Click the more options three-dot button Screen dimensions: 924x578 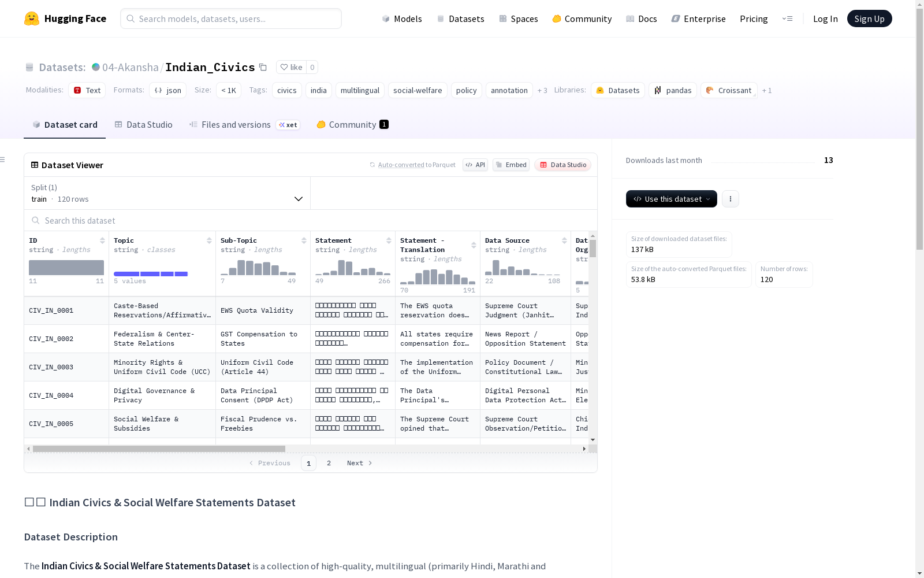[731, 199]
